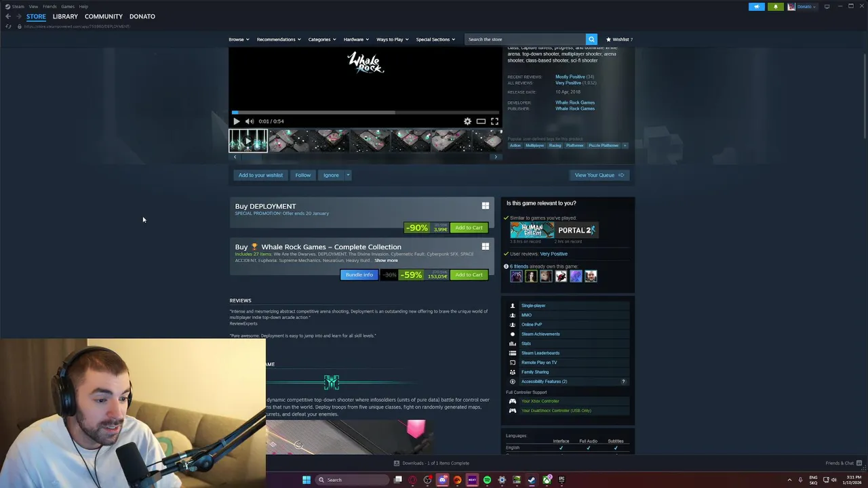The height and width of the screenshot is (488, 868).
Task: Add Complete Collection bundle to cart
Action: click(469, 274)
